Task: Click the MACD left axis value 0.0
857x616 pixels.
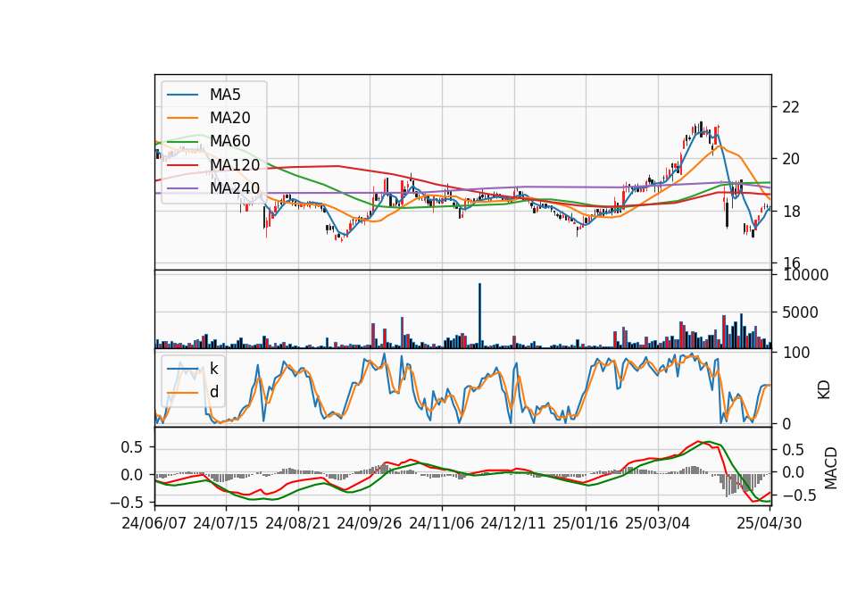Action: (132, 474)
